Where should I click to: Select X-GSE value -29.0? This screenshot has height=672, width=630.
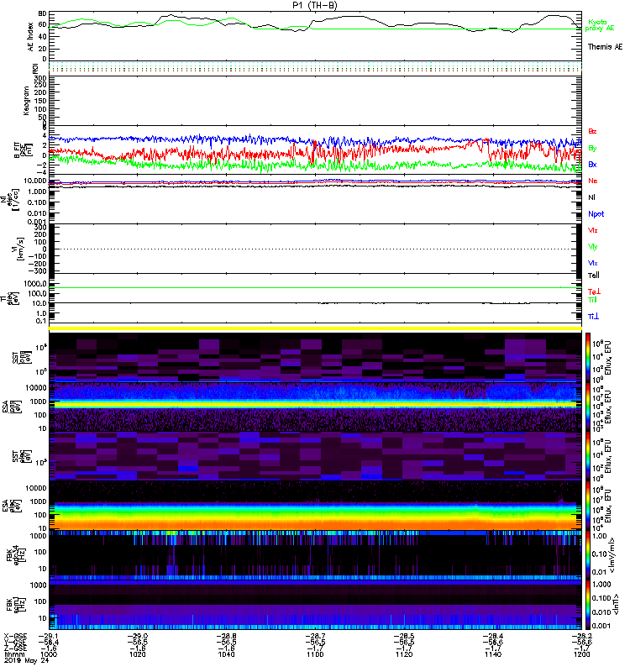(x=137, y=636)
